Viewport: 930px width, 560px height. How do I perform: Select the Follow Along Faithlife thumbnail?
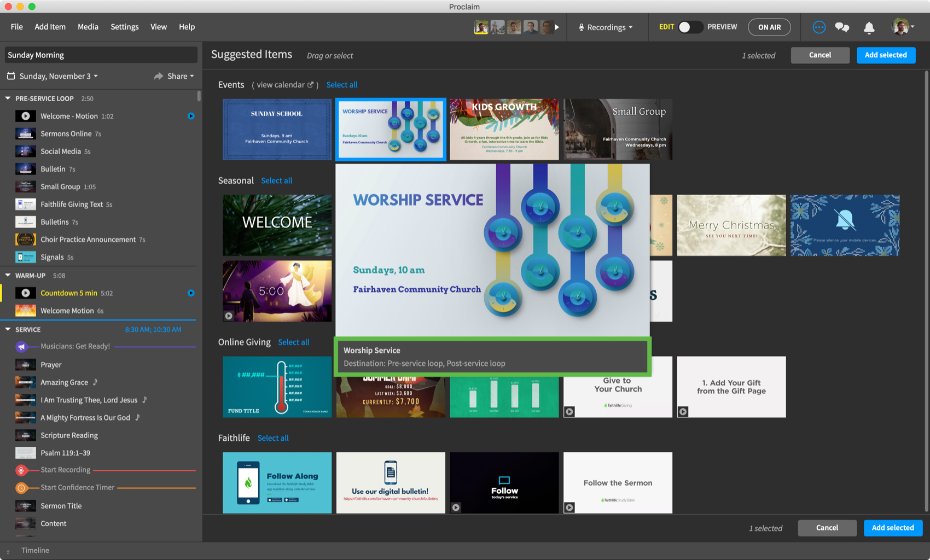click(x=277, y=482)
